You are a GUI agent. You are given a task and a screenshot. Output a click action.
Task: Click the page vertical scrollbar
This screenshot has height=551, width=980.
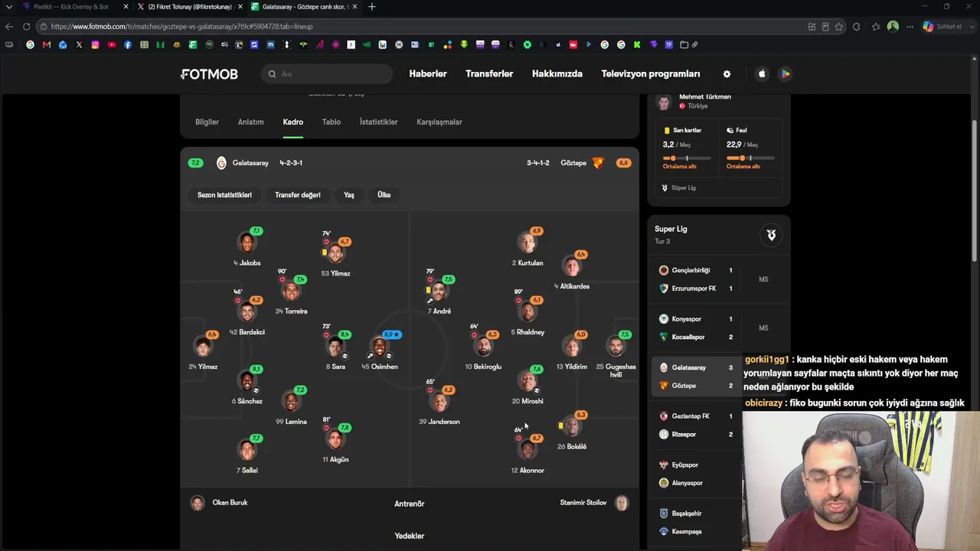[975, 191]
